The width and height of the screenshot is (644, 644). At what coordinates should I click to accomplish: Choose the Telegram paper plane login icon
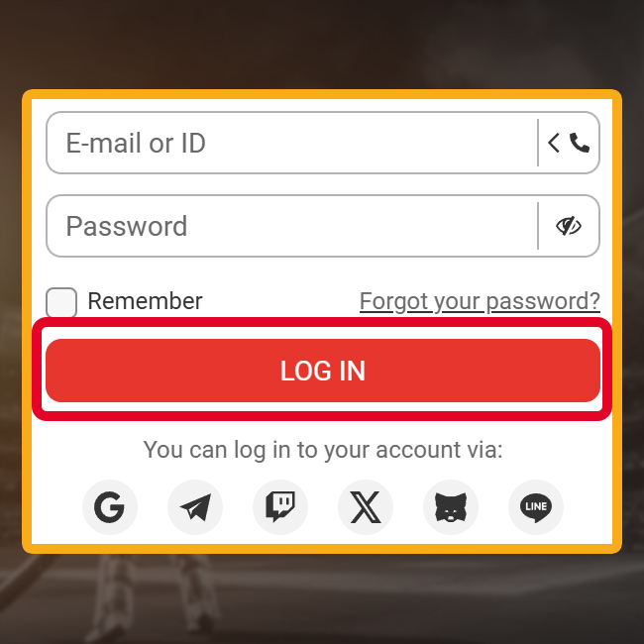[195, 507]
